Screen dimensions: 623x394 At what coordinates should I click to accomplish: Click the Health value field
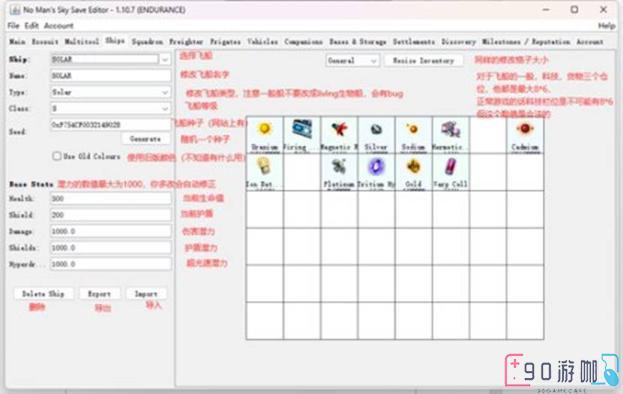point(110,199)
